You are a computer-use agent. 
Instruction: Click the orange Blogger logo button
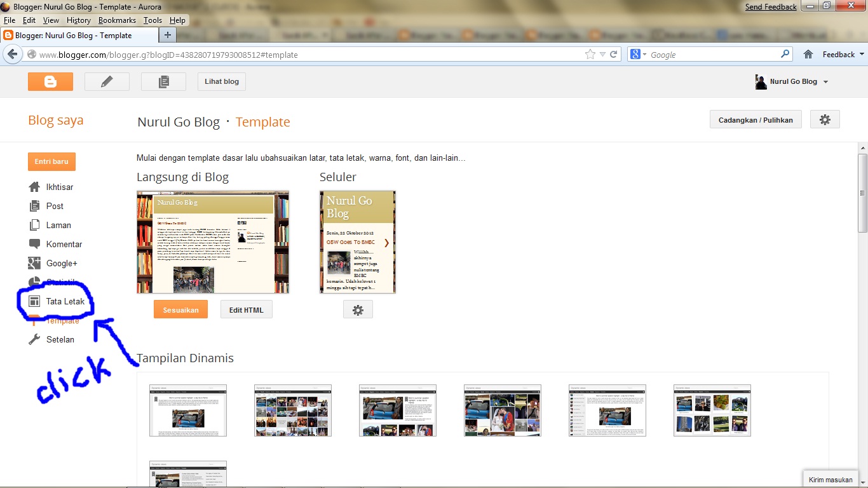(50, 81)
